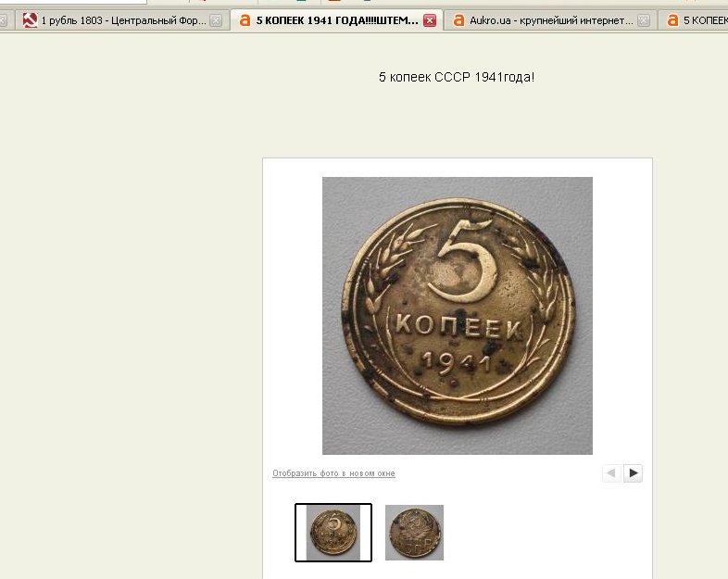The image size is (728, 579).
Task: Click the Aukro favicon on the Aukro.ua tab
Action: (458, 20)
